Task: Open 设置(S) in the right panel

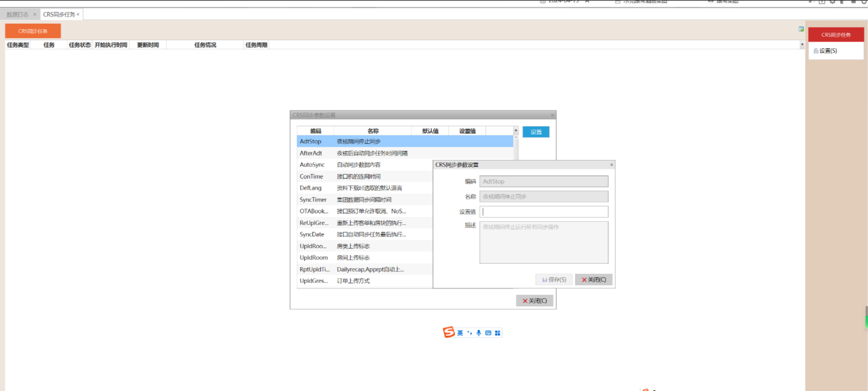Action: (x=826, y=51)
